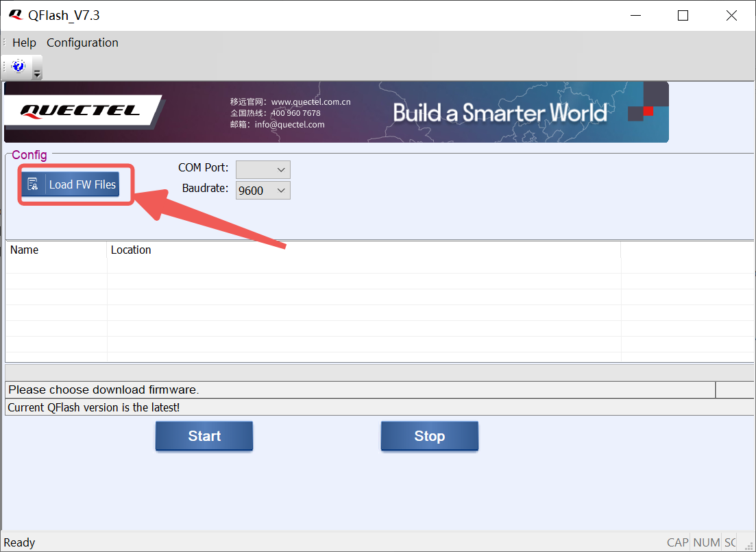Expand the COM Port dropdown
The width and height of the screenshot is (756, 552).
(263, 169)
